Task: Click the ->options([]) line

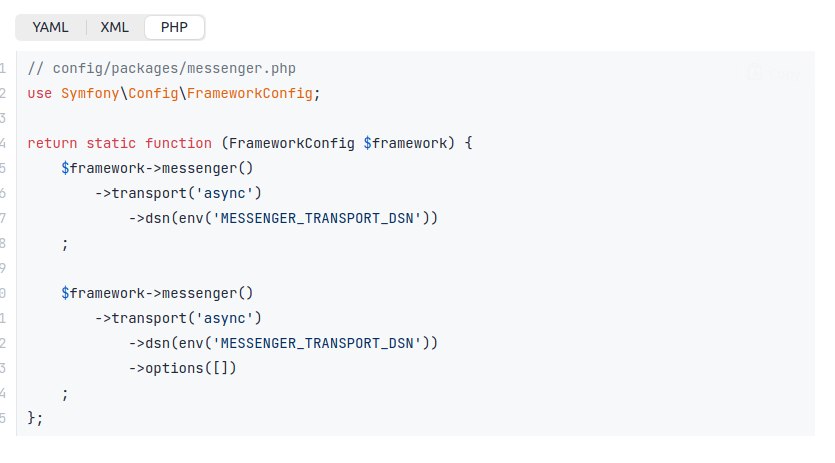Action: (x=182, y=368)
